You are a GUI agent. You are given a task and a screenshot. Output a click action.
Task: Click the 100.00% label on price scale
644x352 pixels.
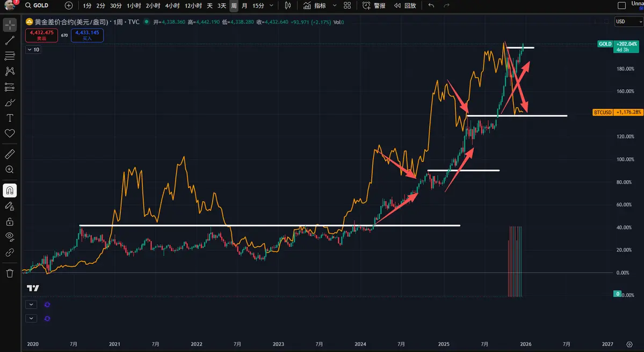point(626,159)
